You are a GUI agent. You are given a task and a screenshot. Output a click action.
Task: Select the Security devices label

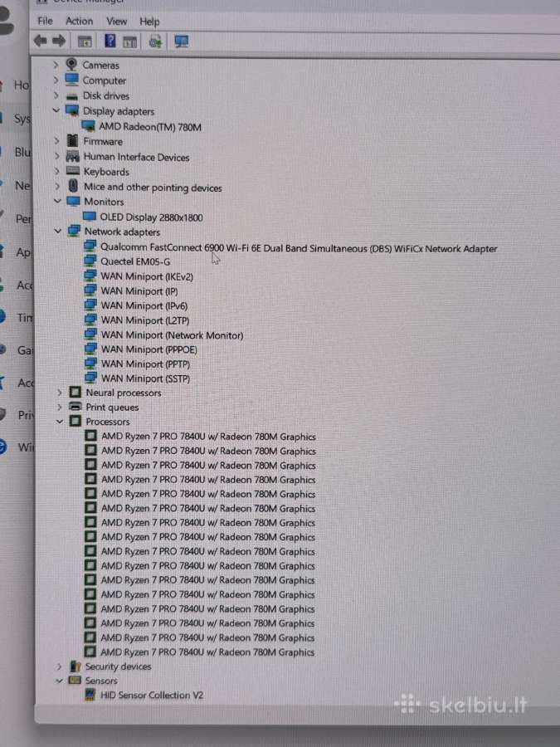point(118,666)
